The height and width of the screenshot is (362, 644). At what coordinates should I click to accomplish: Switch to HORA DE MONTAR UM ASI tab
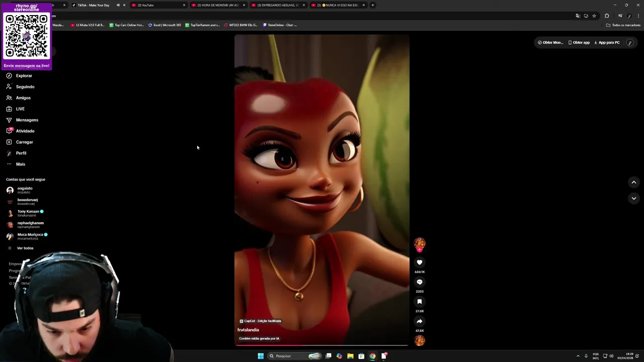click(x=218, y=5)
